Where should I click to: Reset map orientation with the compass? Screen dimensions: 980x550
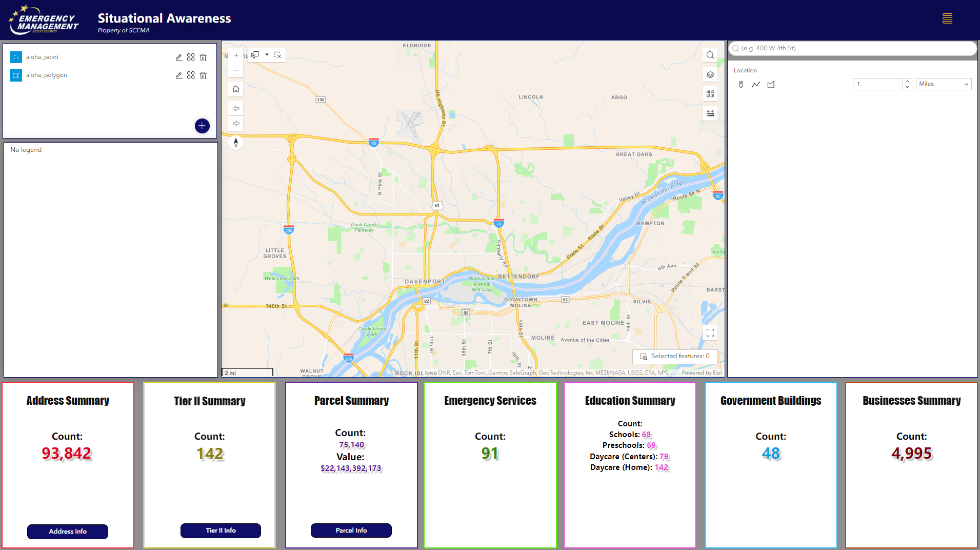coord(236,143)
